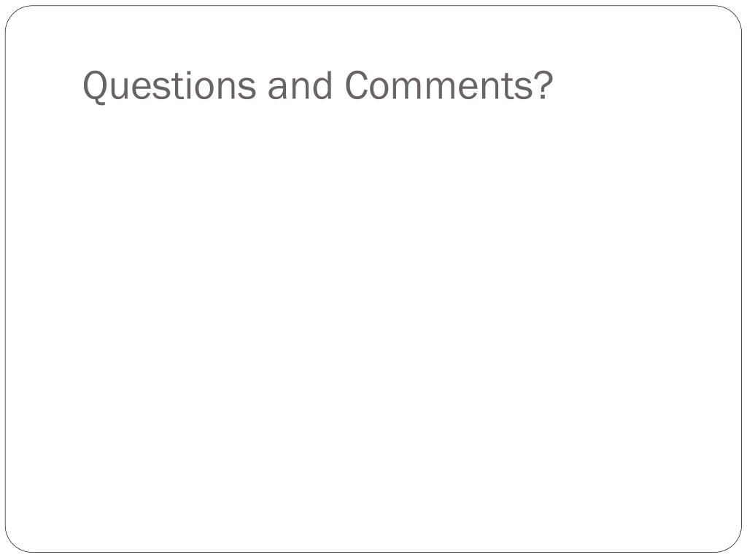This screenshot has height=560, width=747.
Task: Click the blank area right of the title
Action: click(643, 86)
